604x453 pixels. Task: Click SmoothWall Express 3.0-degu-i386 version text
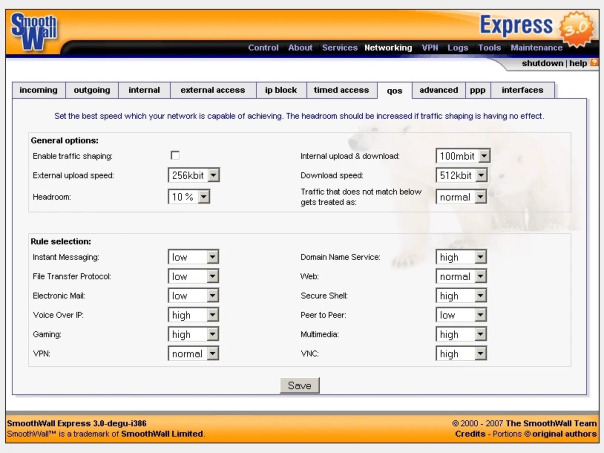click(77, 423)
